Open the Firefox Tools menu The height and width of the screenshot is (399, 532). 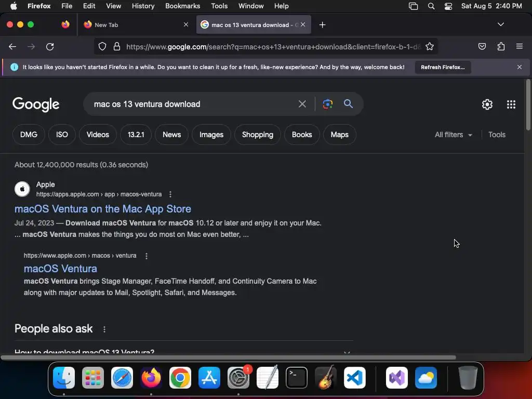tap(219, 6)
